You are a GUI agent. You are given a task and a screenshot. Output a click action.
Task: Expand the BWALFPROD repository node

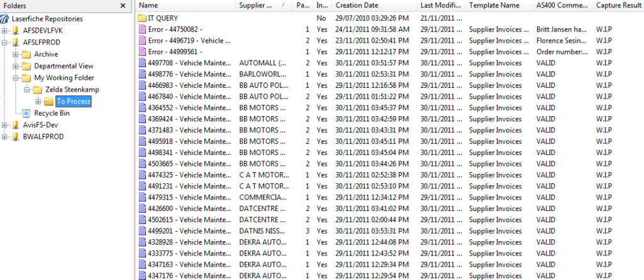(x=4, y=136)
